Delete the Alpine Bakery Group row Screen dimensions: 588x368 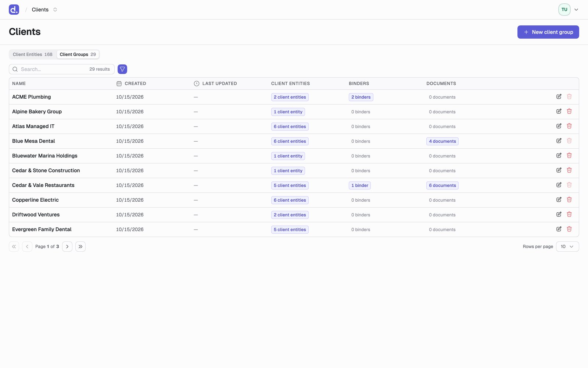click(569, 111)
